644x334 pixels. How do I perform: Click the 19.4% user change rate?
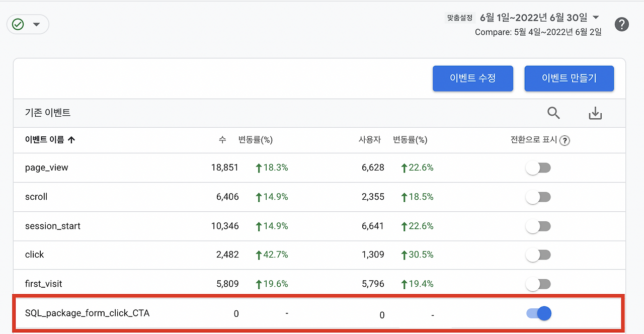pos(417,284)
